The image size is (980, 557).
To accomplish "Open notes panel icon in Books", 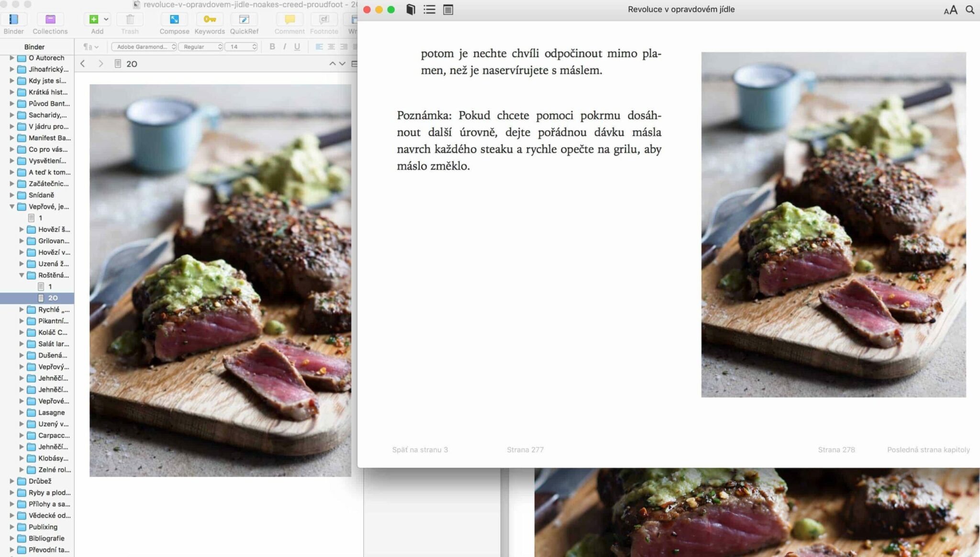I will (x=448, y=10).
